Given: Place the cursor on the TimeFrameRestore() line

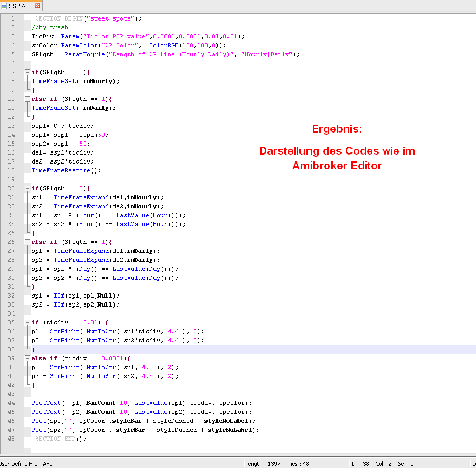Looking at the screenshot, I should pos(66,170).
